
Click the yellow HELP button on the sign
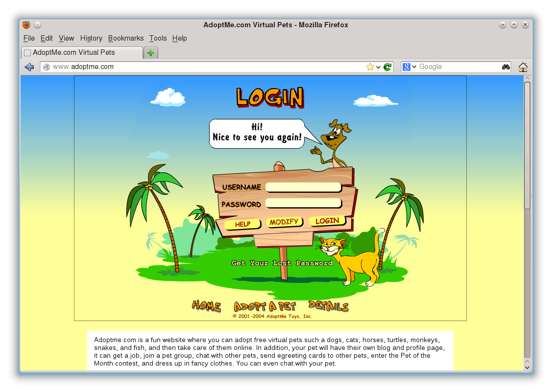242,224
